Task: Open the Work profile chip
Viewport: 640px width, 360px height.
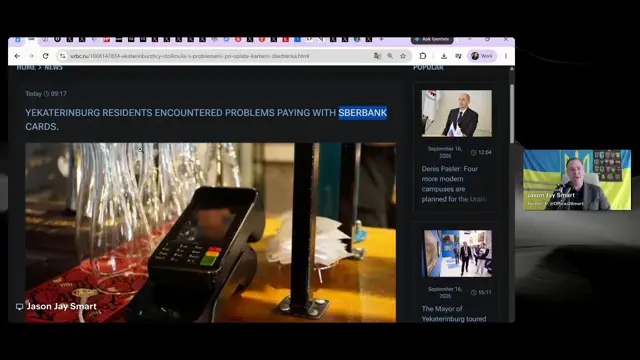Action: 482,56
